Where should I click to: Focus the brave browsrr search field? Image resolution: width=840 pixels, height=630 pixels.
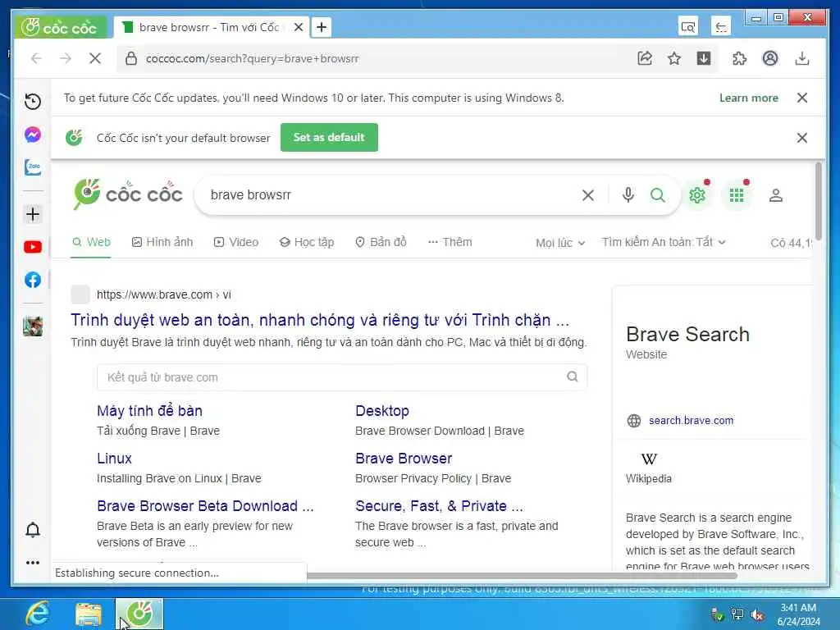[x=391, y=195]
